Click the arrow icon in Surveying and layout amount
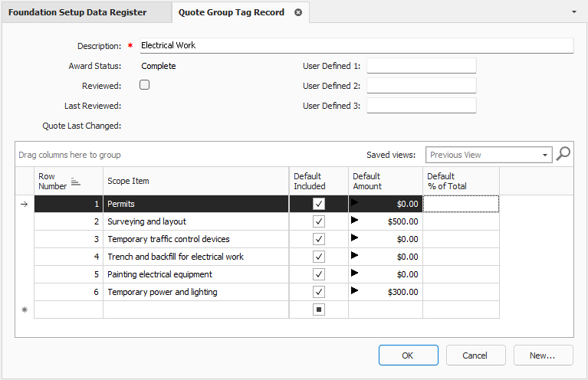Screen dimensions: 588x380 point(355,221)
